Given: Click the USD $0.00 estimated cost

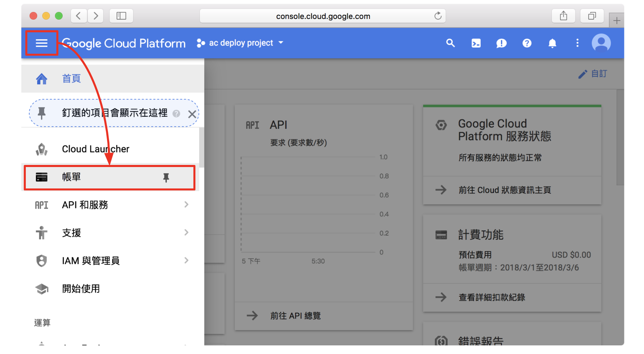Looking at the screenshot, I should click(x=571, y=255).
